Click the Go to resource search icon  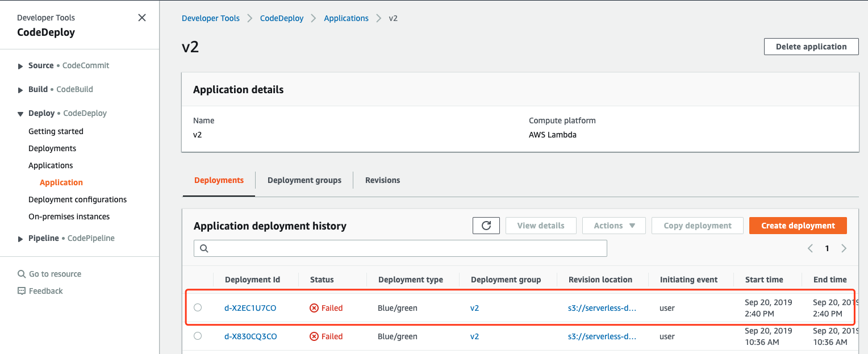click(22, 274)
